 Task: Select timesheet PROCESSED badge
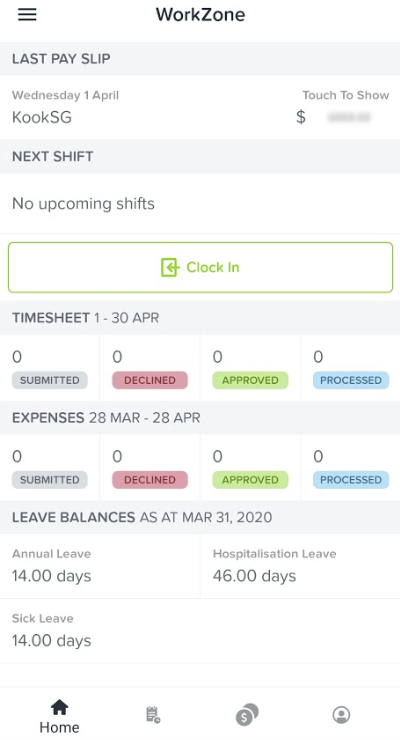(x=351, y=380)
